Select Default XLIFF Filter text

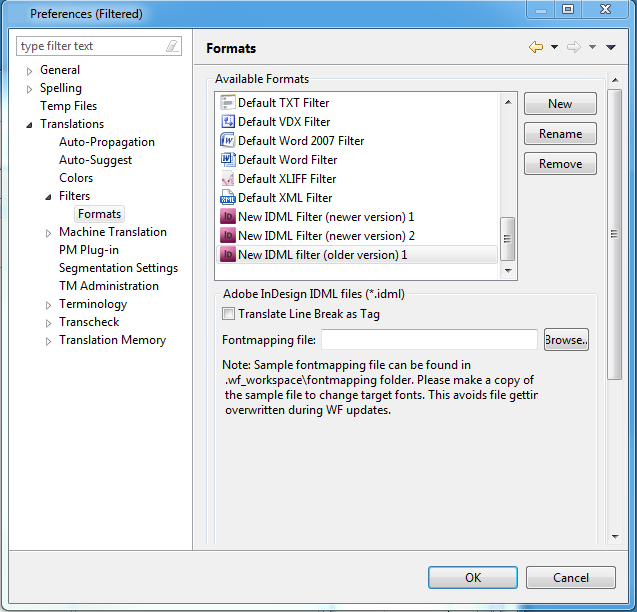[x=287, y=178]
